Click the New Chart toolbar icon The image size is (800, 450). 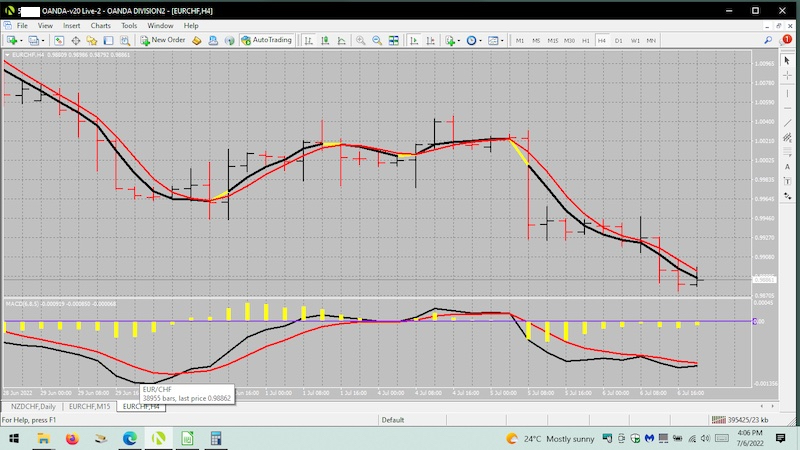click(x=11, y=40)
